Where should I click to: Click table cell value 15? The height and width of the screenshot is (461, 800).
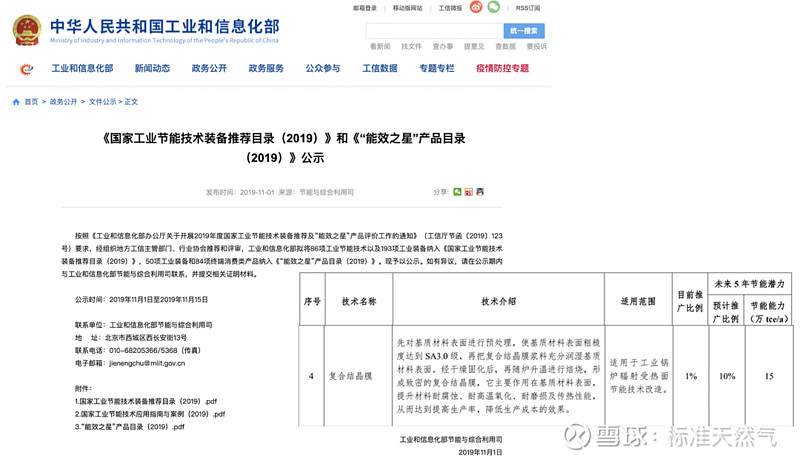coord(769,376)
